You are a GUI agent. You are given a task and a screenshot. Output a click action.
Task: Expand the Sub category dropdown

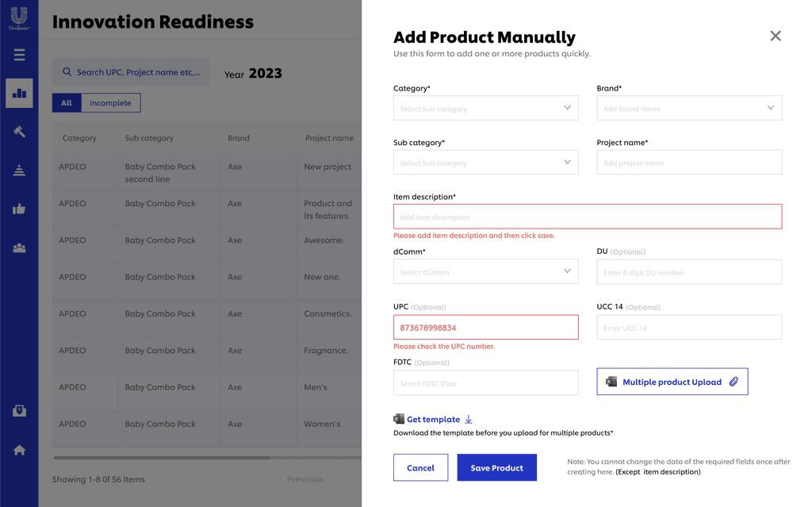point(486,163)
